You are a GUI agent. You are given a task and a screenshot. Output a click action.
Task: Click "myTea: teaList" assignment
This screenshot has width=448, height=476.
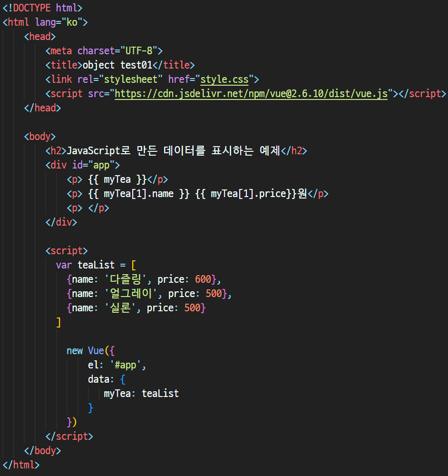(141, 394)
